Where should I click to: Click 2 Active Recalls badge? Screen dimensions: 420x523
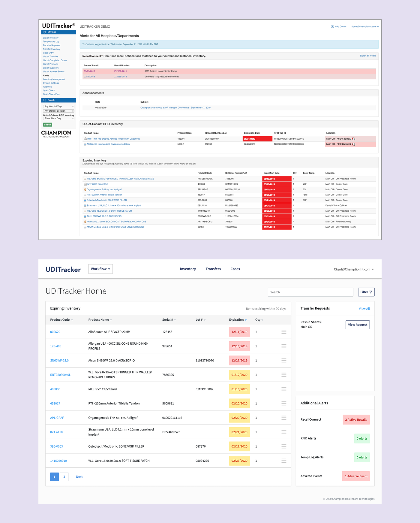point(356,420)
